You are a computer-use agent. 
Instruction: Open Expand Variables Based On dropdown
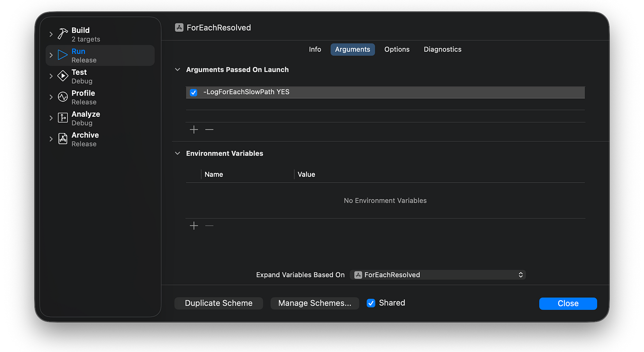(x=438, y=275)
